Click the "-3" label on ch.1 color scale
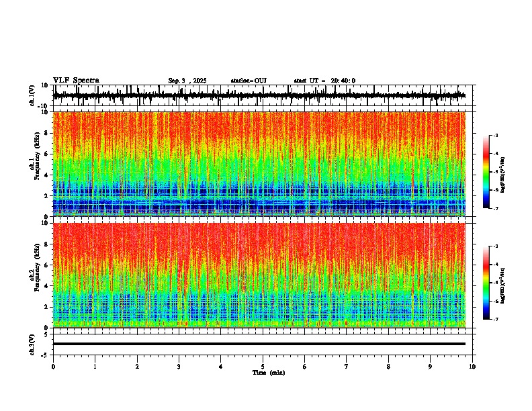The width and height of the screenshot is (532, 411). pyautogui.click(x=495, y=135)
